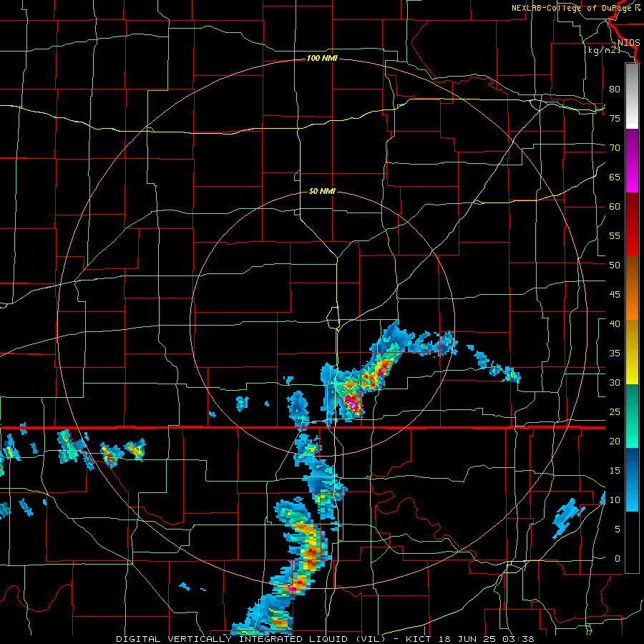
Task: Click the 60 value on the color scale
Action: pos(615,207)
